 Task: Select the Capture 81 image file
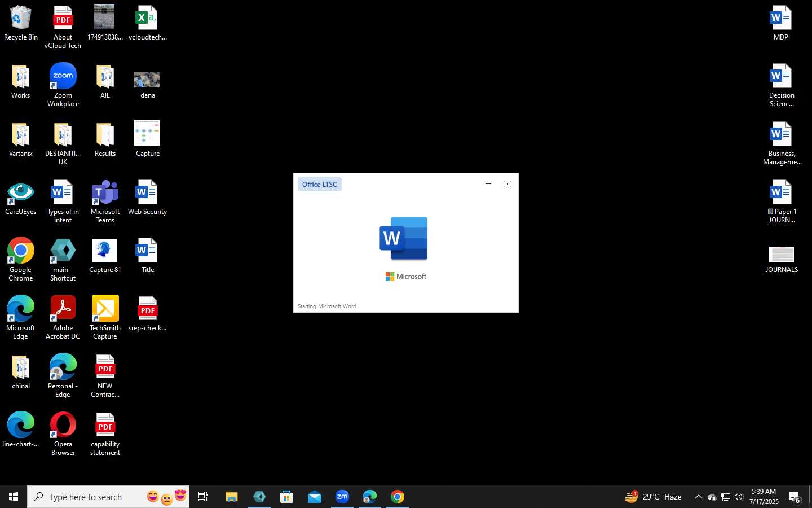pyautogui.click(x=105, y=256)
